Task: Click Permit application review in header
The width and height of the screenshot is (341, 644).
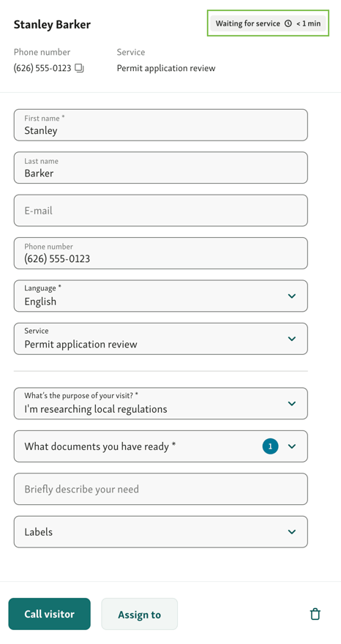Action: (x=166, y=68)
